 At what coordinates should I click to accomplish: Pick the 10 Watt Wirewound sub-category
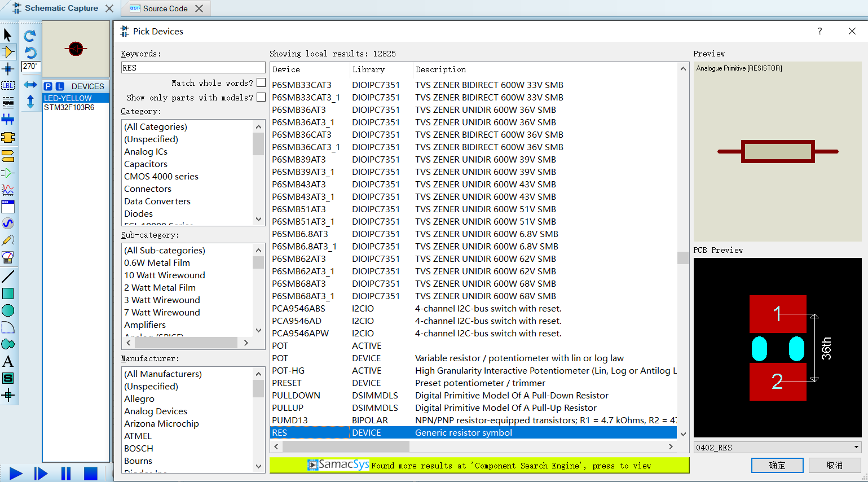(x=165, y=275)
